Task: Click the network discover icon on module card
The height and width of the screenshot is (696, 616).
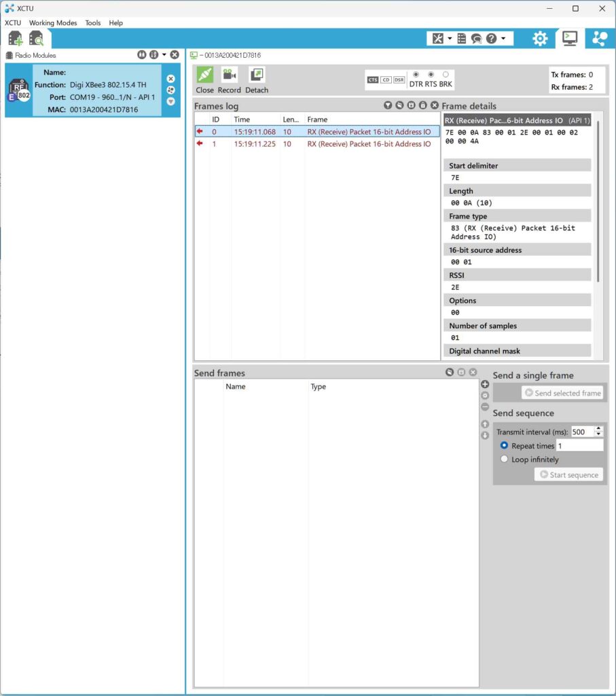Action: (170, 90)
